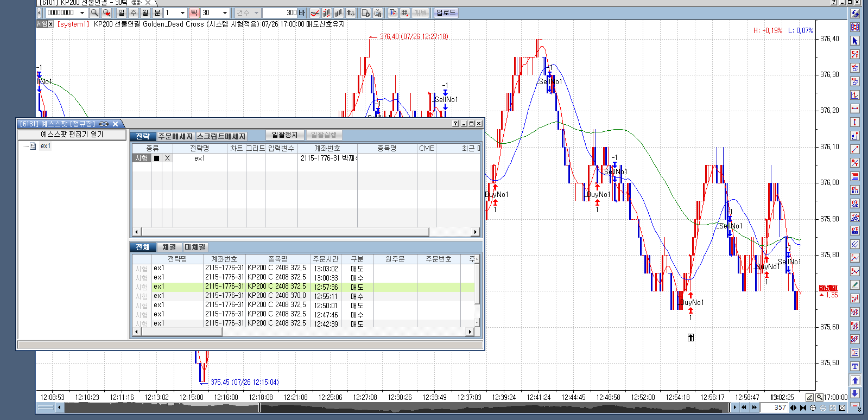Screen dimensions: 868x420
Task: Click the pencil draw tool in sidebar
Action: coord(855,285)
